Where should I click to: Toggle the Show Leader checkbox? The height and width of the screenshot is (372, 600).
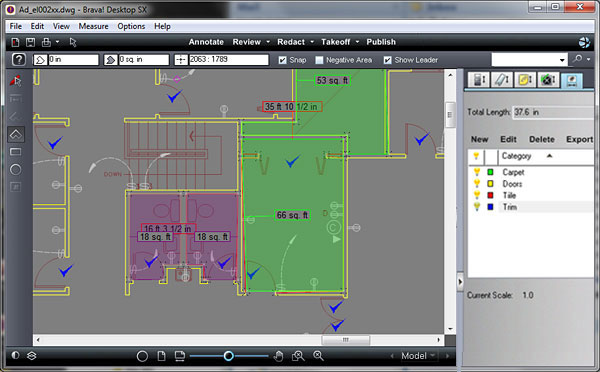tap(388, 60)
